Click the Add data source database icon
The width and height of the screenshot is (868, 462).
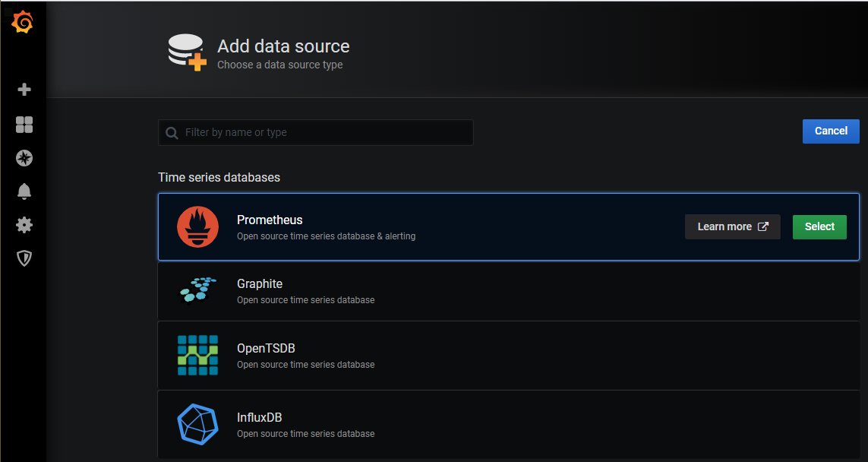coord(188,52)
